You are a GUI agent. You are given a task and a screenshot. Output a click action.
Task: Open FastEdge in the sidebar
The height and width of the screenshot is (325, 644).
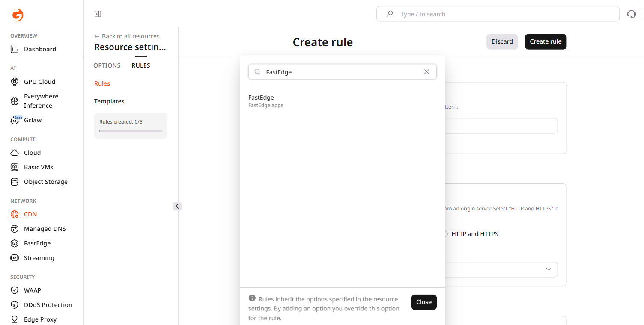31,243
